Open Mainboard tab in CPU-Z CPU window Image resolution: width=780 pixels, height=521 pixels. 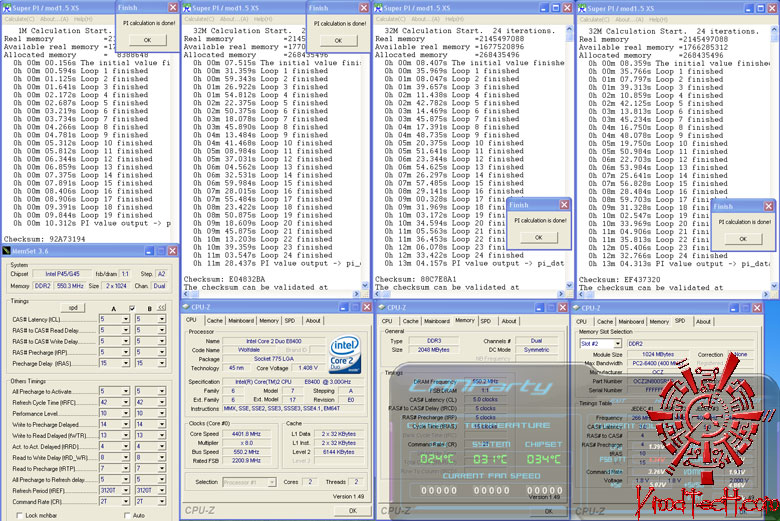[241, 320]
